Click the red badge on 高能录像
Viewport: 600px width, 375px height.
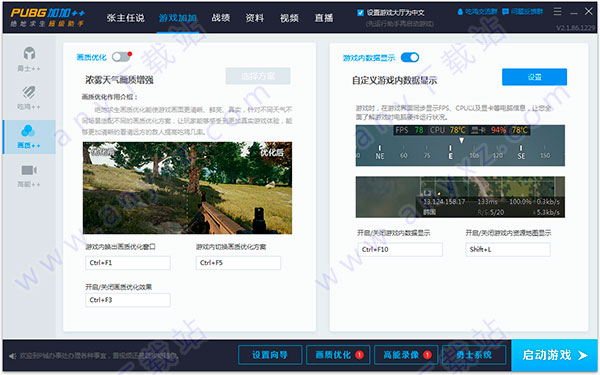427,355
